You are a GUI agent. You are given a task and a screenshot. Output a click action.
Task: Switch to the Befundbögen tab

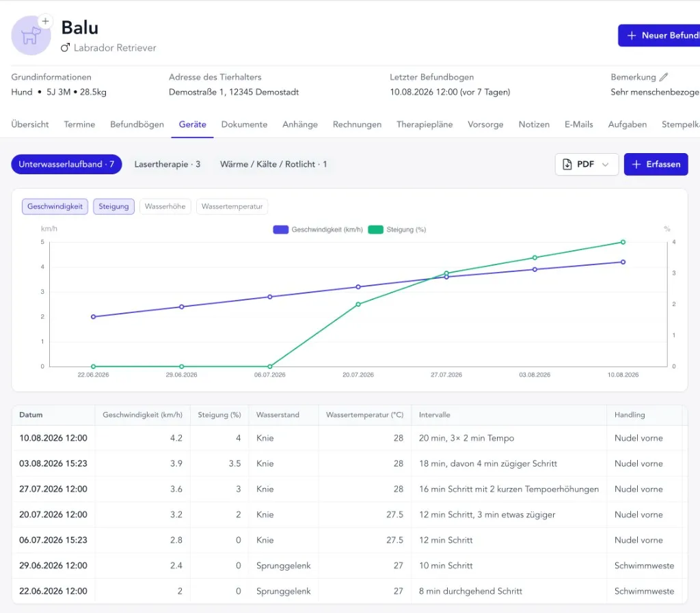pos(137,124)
